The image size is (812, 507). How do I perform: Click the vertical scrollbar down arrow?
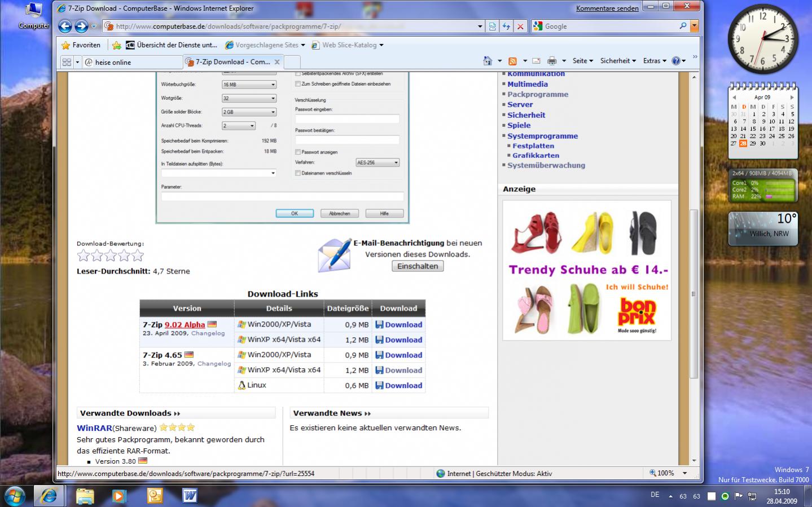[x=694, y=460]
